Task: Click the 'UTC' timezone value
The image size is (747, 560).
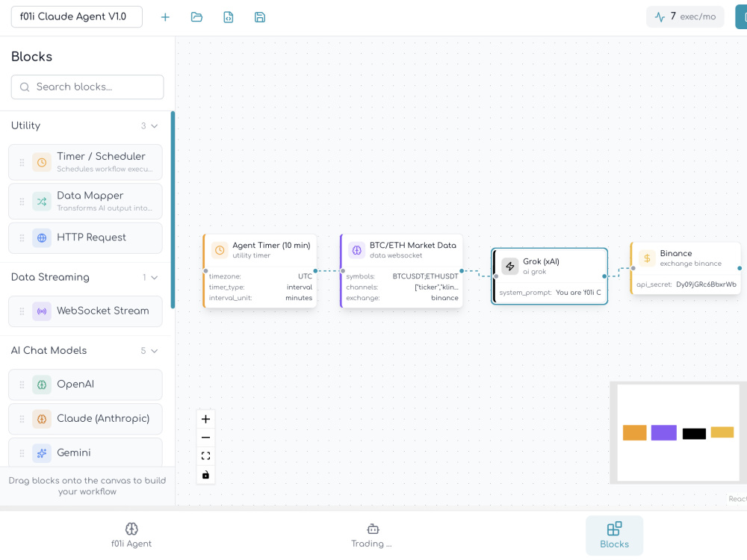Action: coord(305,277)
